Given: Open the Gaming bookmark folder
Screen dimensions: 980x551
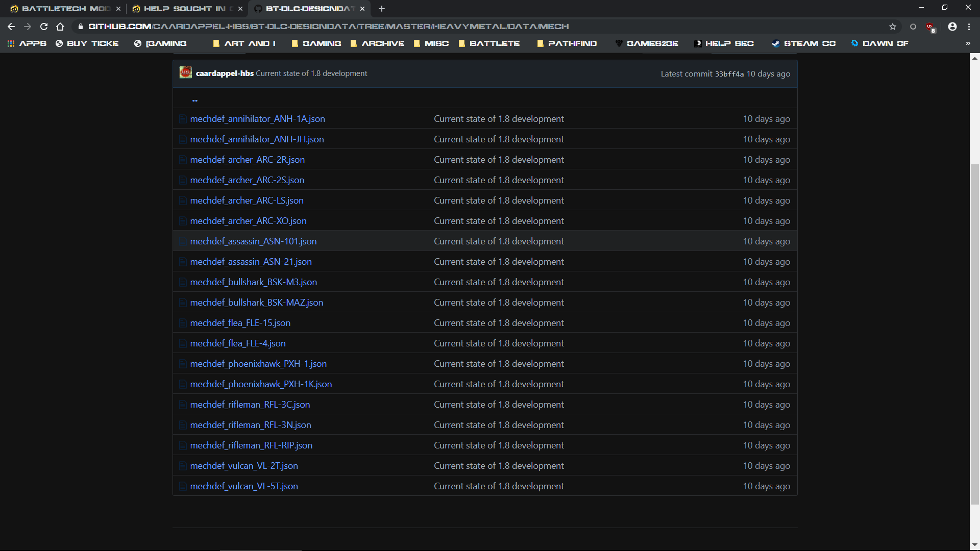Looking at the screenshot, I should pos(316,43).
